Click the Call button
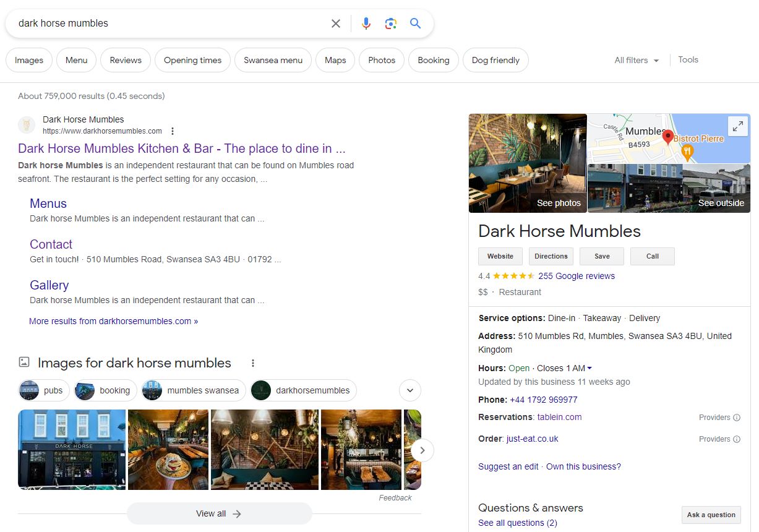This screenshot has height=532, width=759. pyautogui.click(x=653, y=256)
